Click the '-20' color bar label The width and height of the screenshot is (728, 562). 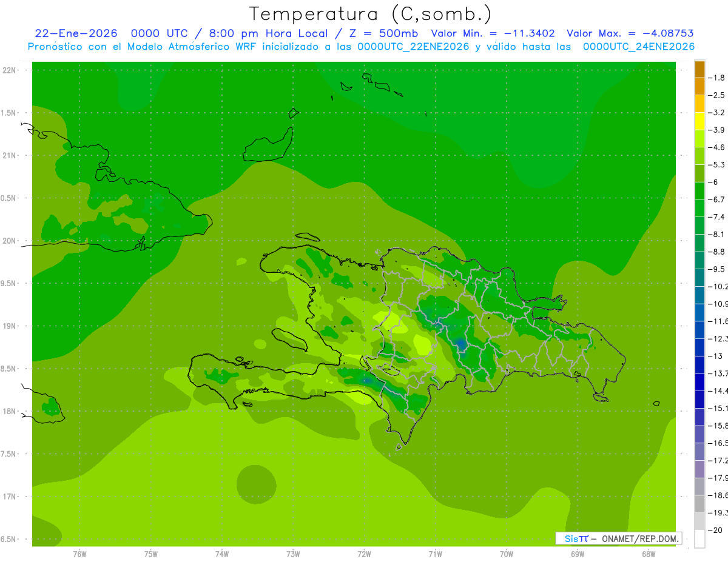(715, 530)
